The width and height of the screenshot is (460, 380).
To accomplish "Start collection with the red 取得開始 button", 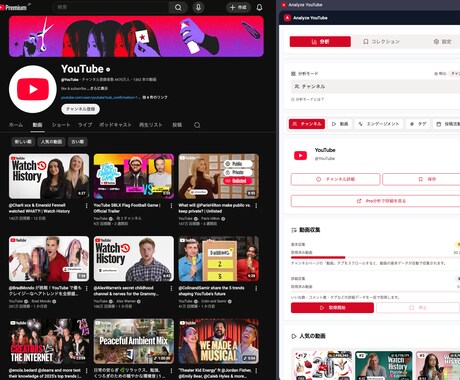I will point(332,308).
